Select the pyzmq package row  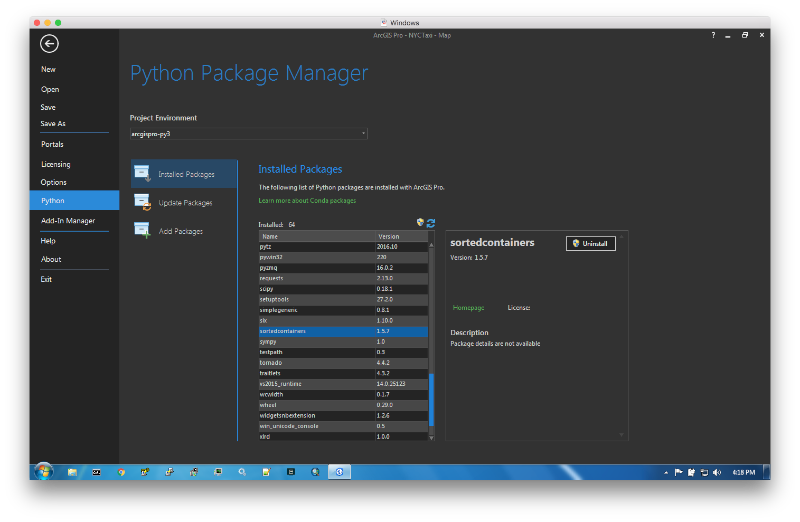(x=343, y=268)
